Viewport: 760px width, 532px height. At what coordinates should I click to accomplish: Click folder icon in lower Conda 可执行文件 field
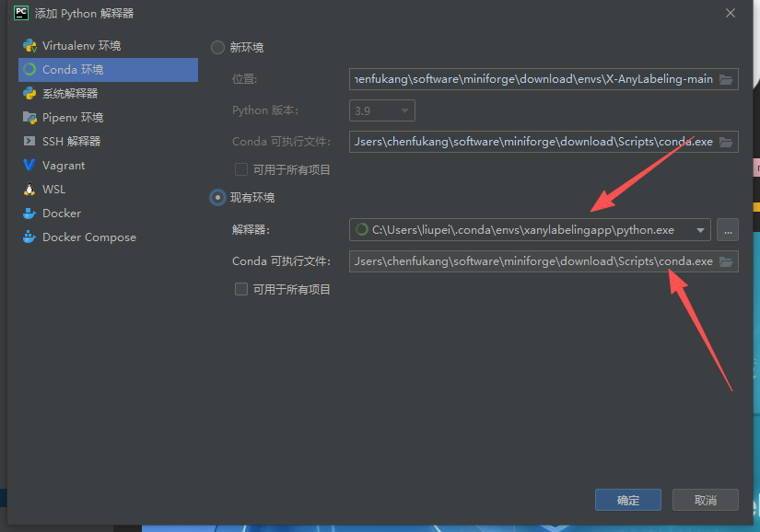(x=726, y=262)
